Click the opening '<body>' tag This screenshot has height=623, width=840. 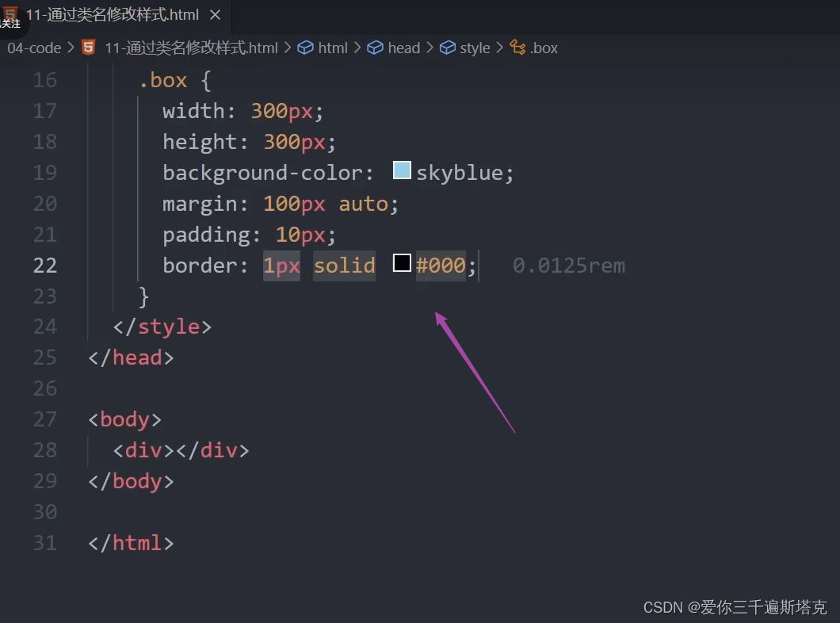coord(125,419)
